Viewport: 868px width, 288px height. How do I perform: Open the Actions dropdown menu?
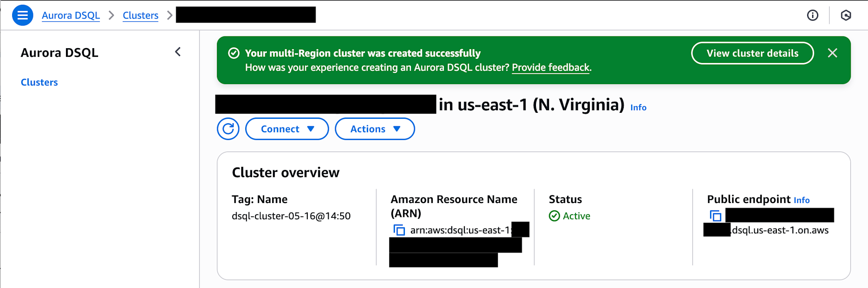tap(375, 129)
